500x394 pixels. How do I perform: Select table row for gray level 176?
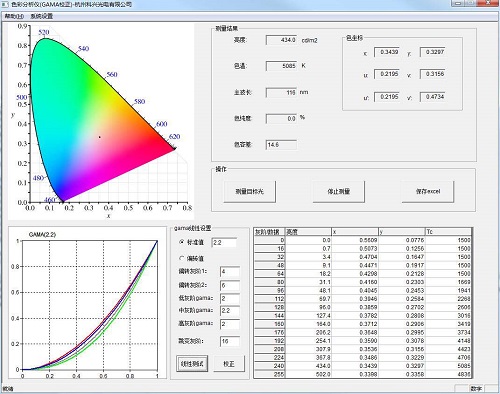click(363, 332)
